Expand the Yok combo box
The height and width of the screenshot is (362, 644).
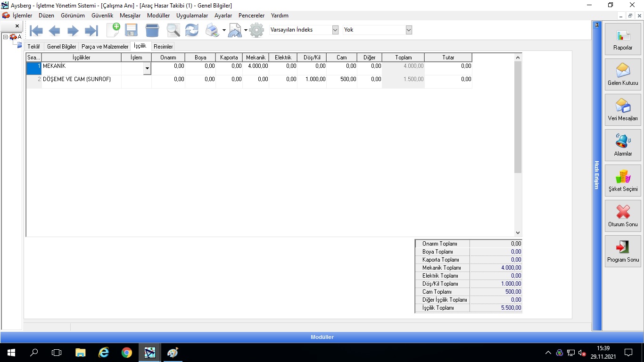coord(409,30)
